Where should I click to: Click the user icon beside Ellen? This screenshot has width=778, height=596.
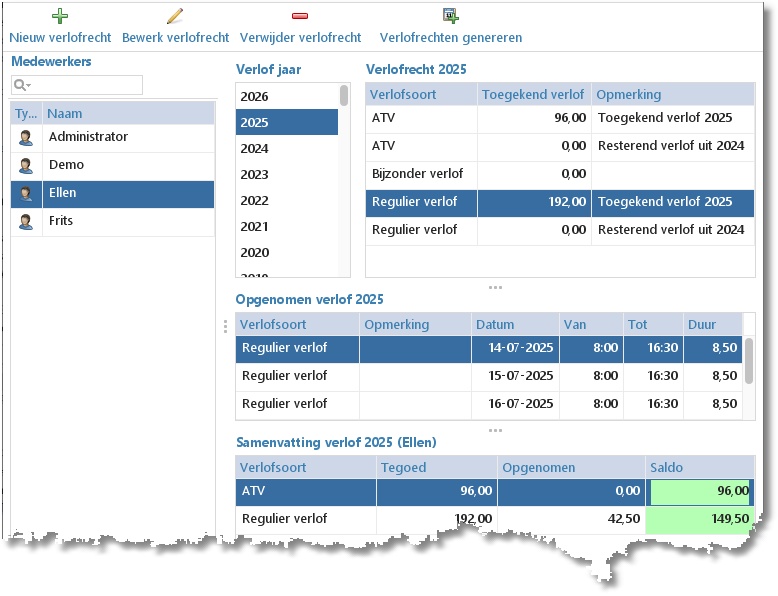tap(26, 194)
